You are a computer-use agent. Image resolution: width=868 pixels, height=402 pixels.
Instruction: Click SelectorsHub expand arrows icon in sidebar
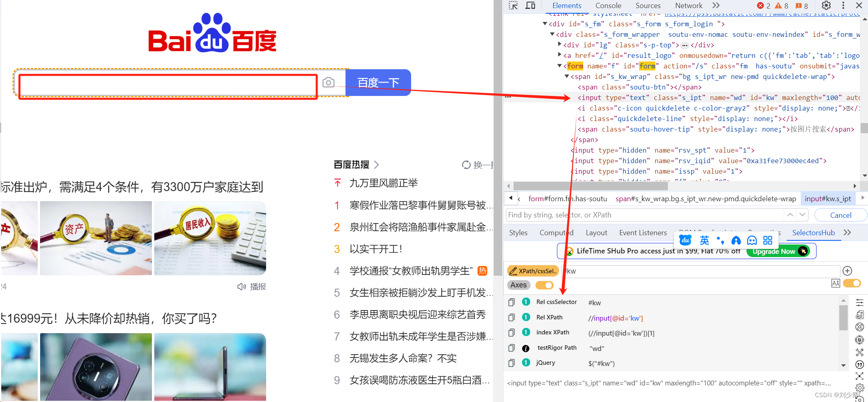[859, 376]
